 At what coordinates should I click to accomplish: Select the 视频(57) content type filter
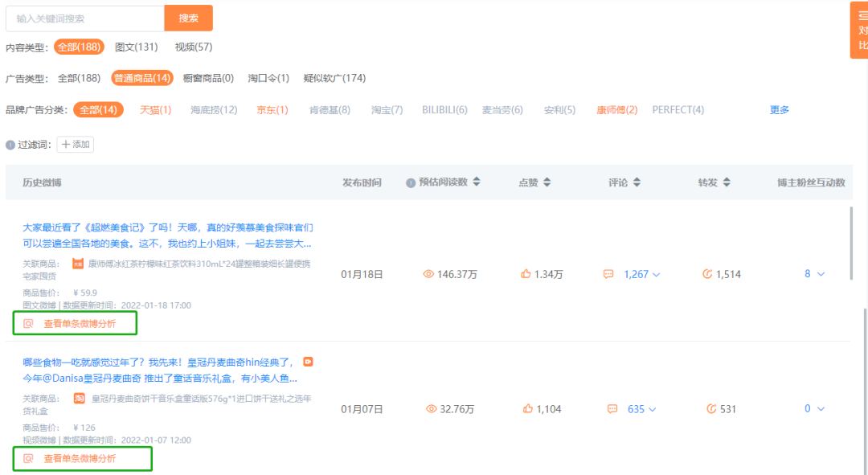[x=194, y=47]
